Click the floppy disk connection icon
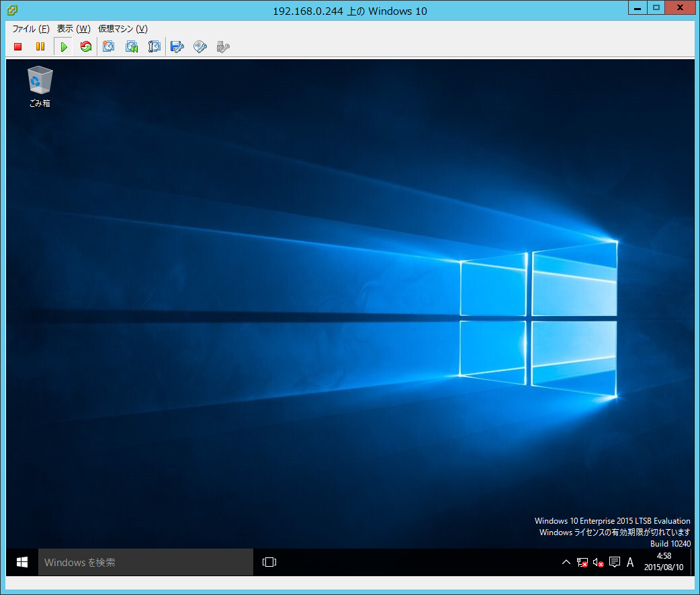Screen dimensions: 700x595 click(177, 46)
